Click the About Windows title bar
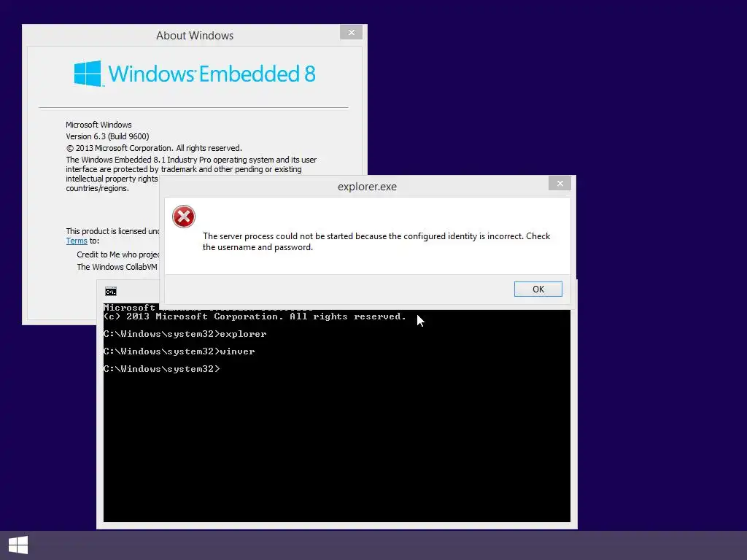747x560 pixels. (x=195, y=35)
